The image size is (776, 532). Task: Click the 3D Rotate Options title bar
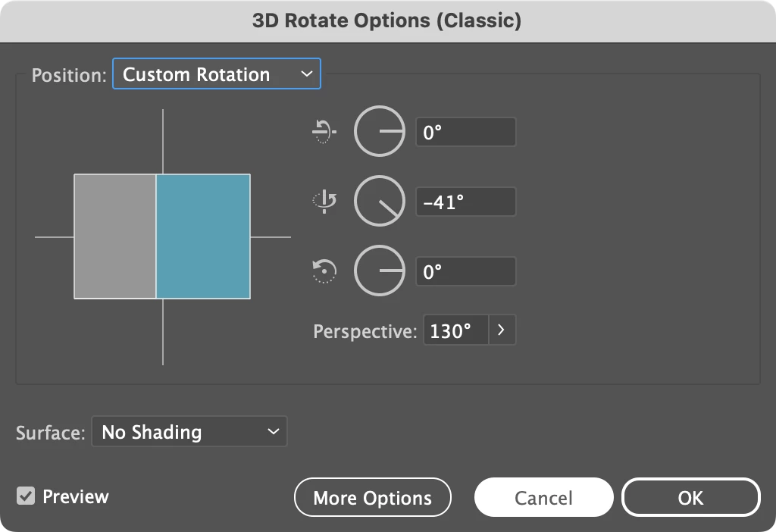387,20
